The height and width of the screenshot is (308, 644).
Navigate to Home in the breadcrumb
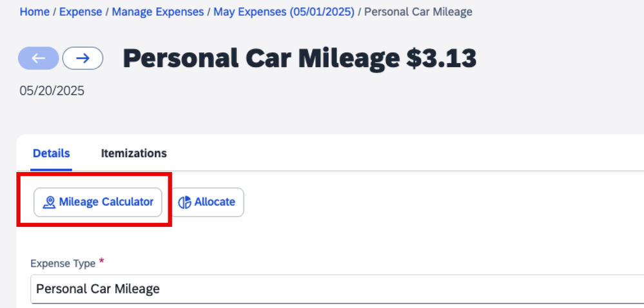pos(35,12)
